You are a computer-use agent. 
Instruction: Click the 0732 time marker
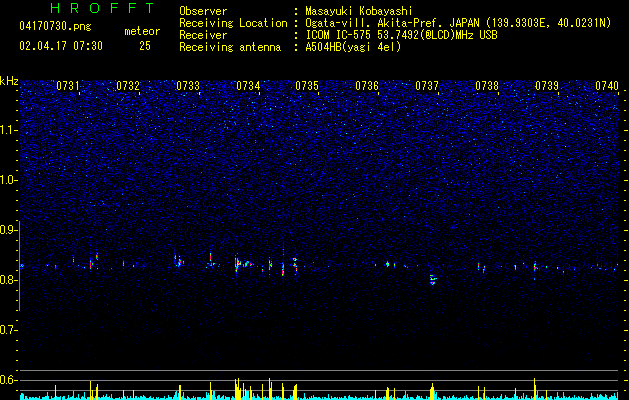pyautogui.click(x=128, y=86)
